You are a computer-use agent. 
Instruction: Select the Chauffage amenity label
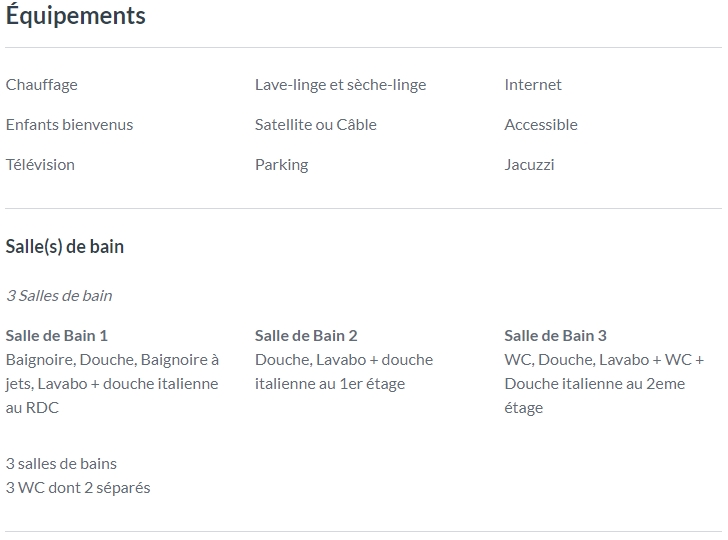[x=42, y=85]
